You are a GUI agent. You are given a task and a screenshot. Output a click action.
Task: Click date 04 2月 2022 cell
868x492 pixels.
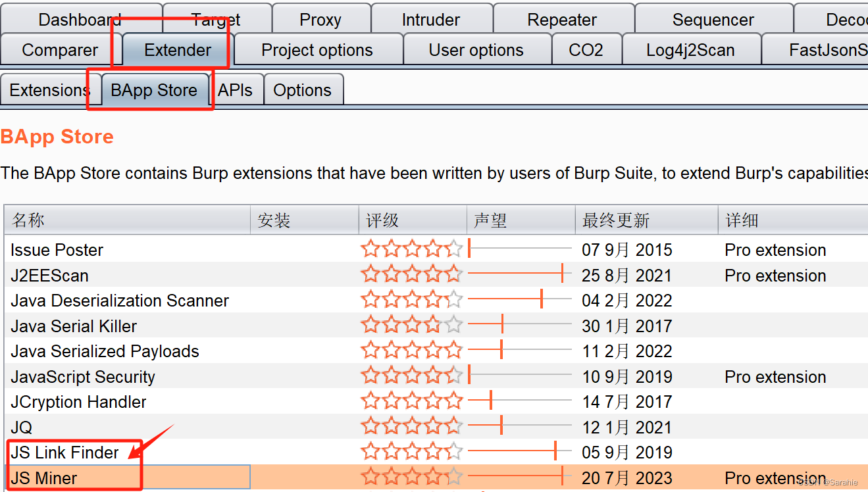tap(627, 301)
